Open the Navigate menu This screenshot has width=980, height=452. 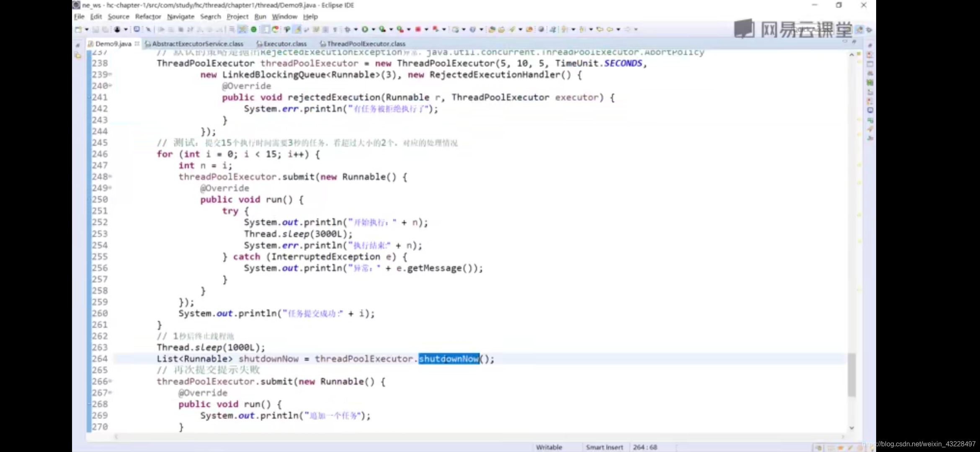(x=181, y=17)
